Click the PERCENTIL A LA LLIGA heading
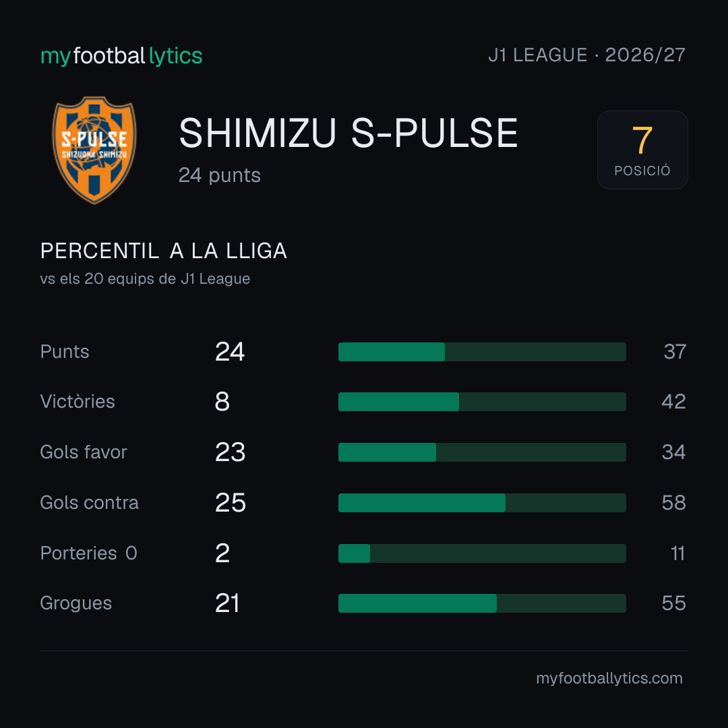The width and height of the screenshot is (728, 728). pyautogui.click(x=163, y=251)
